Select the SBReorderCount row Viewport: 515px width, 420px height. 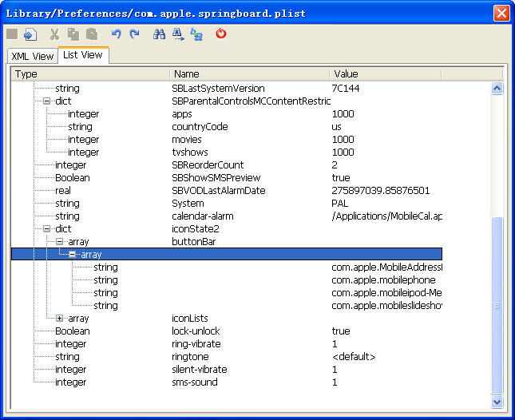click(227, 164)
